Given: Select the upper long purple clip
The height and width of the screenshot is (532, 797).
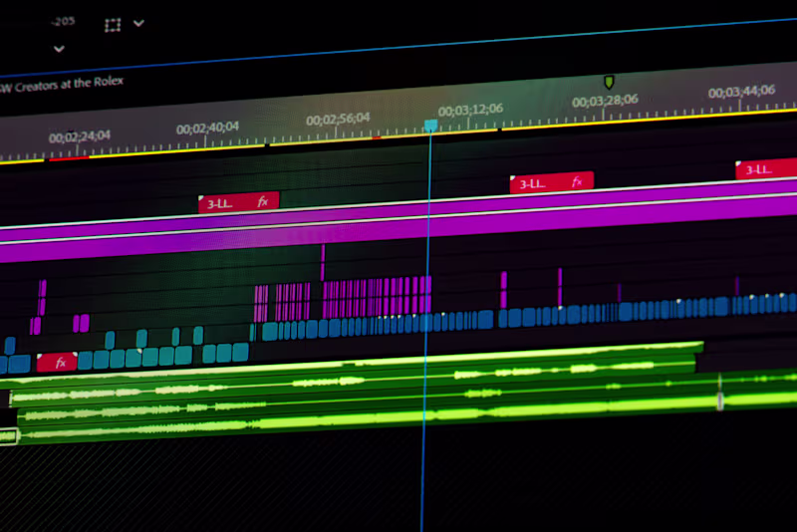Looking at the screenshot, I should 398,209.
